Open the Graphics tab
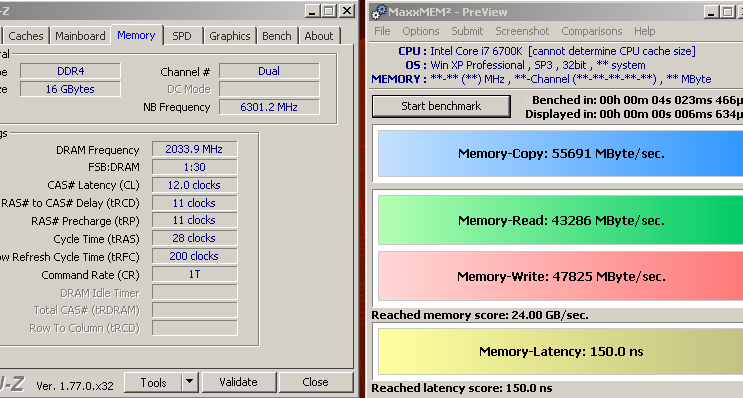The image size is (743, 398). pyautogui.click(x=230, y=36)
